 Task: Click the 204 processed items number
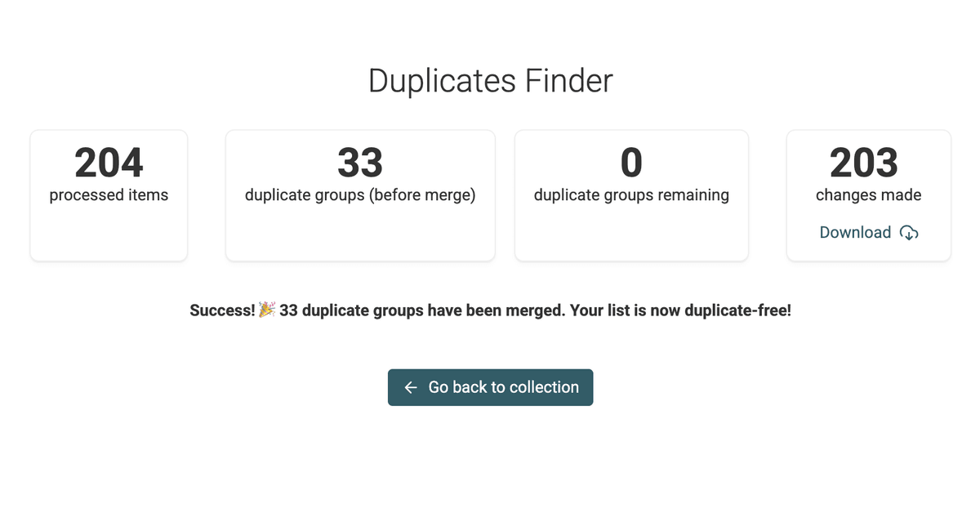pos(109,163)
